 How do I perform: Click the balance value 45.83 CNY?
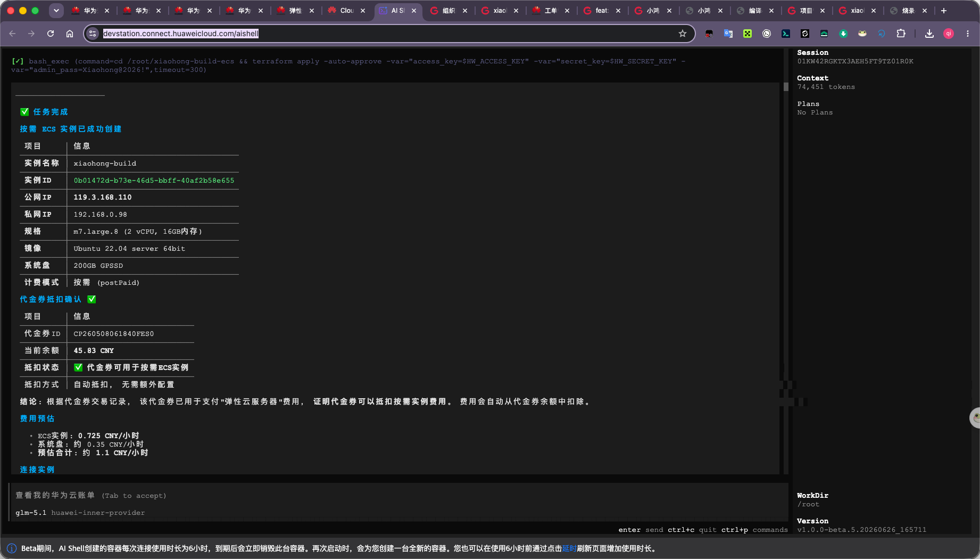[x=94, y=351]
